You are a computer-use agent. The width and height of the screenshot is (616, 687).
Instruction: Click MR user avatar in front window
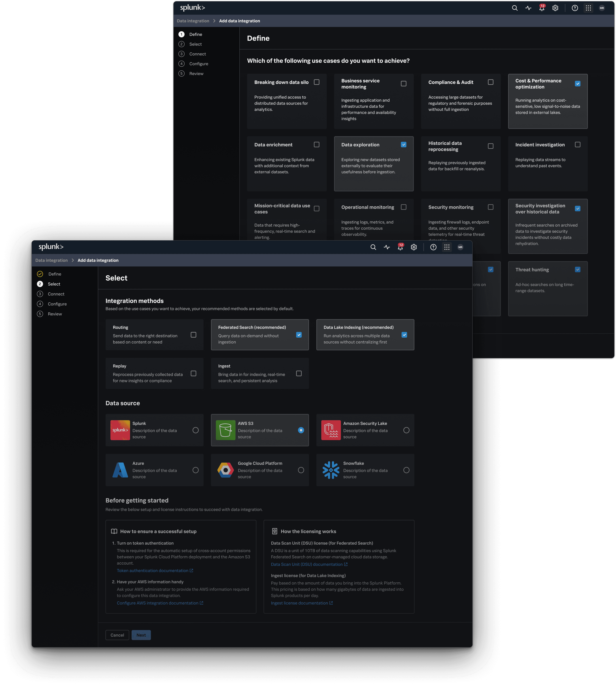pos(460,247)
